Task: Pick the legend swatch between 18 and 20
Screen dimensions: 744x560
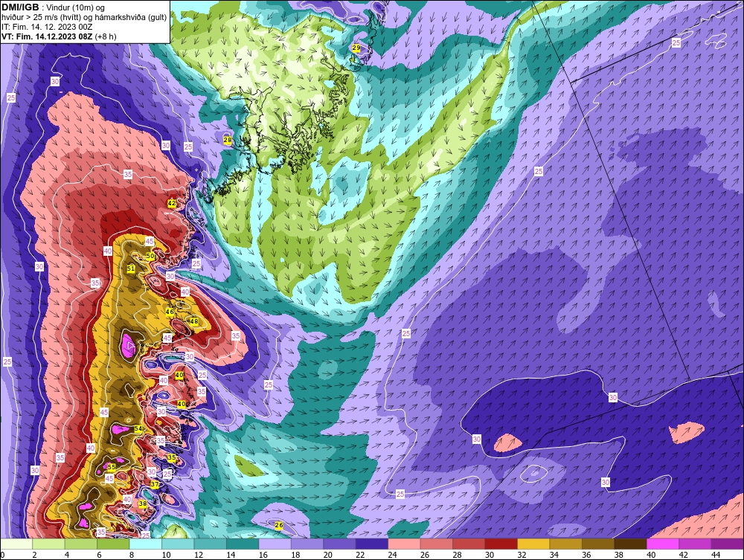Action: coord(307,544)
